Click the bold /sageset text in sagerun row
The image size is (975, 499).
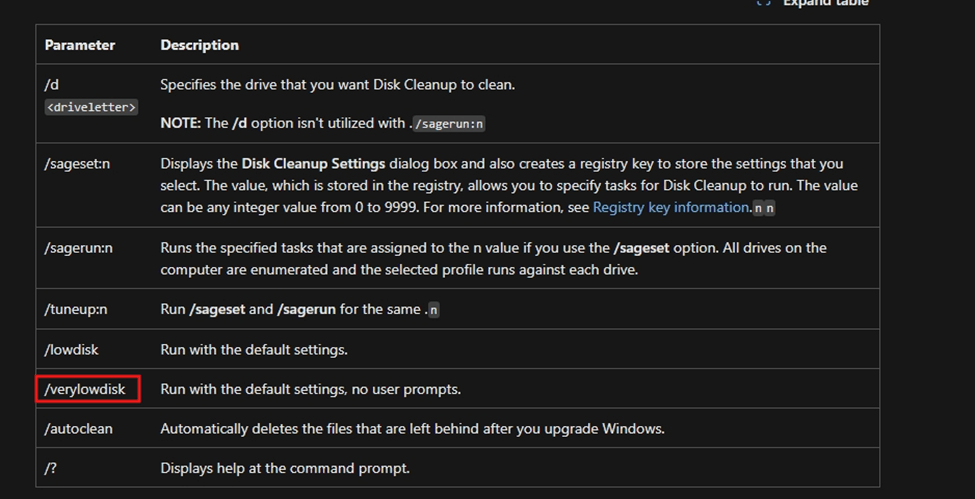click(641, 248)
